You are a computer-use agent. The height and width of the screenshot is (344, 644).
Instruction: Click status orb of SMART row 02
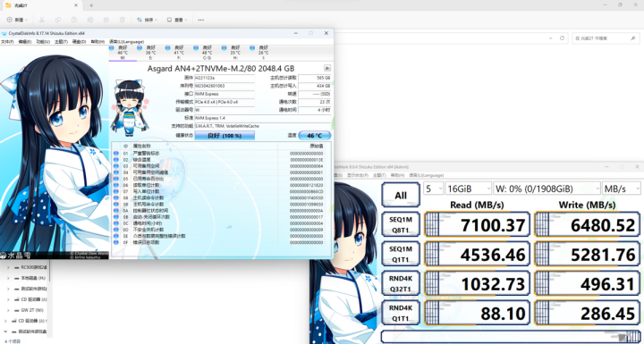[x=115, y=160]
